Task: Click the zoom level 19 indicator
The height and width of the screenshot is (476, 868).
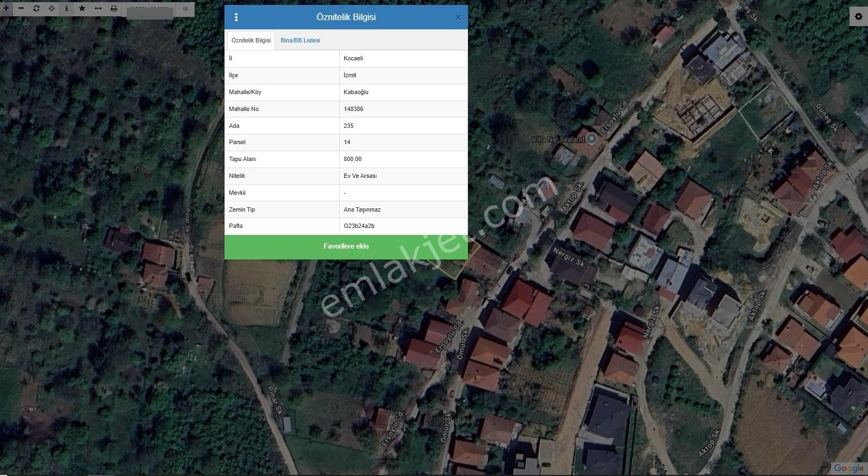Action: [x=185, y=9]
